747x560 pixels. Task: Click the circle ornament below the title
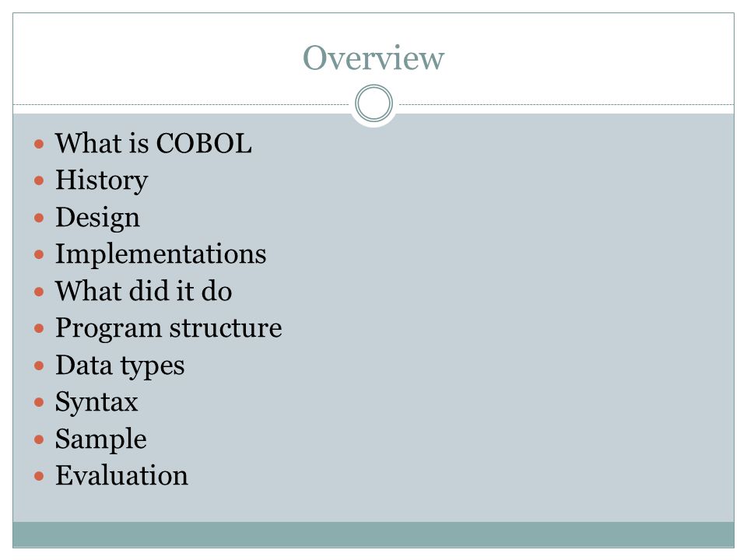[374, 103]
